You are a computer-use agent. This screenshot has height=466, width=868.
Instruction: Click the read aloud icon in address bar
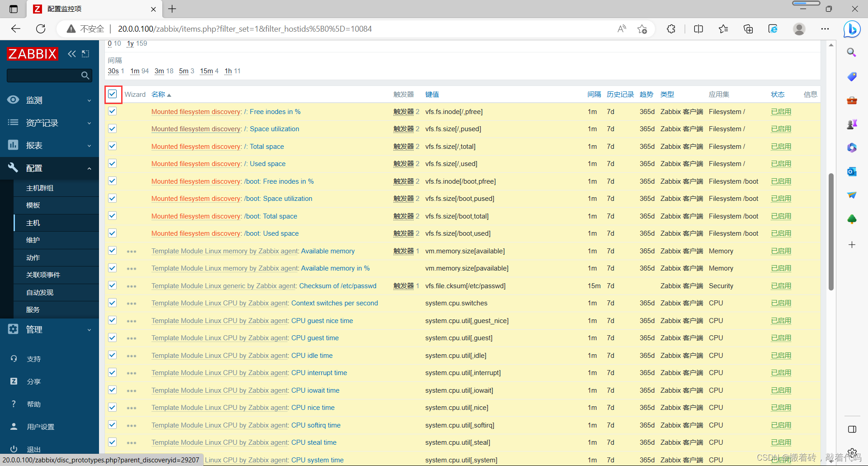point(622,29)
